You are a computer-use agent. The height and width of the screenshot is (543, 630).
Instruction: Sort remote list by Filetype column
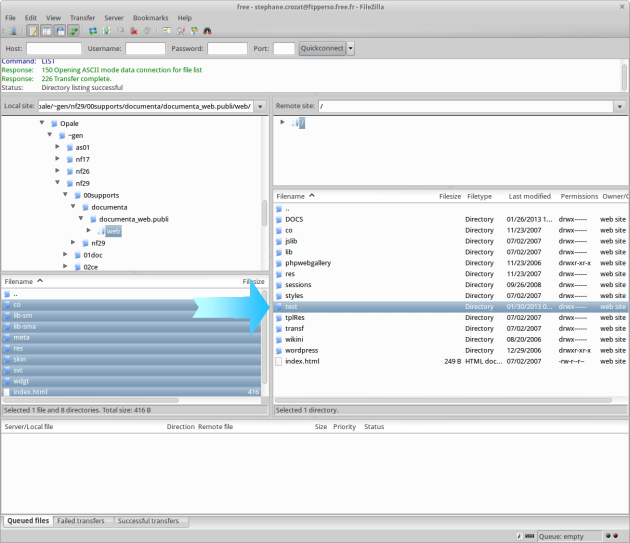(479, 197)
